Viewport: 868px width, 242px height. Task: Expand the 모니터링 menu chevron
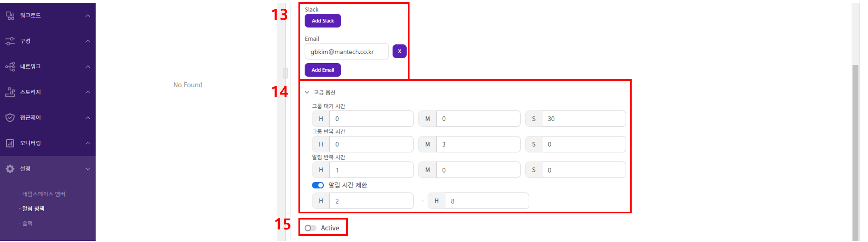pos(88,143)
